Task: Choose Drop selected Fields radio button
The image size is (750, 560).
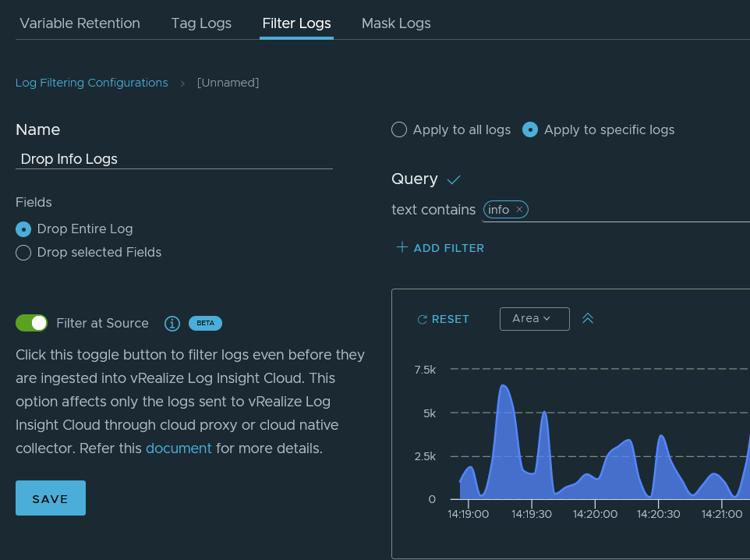Action: 23,252
